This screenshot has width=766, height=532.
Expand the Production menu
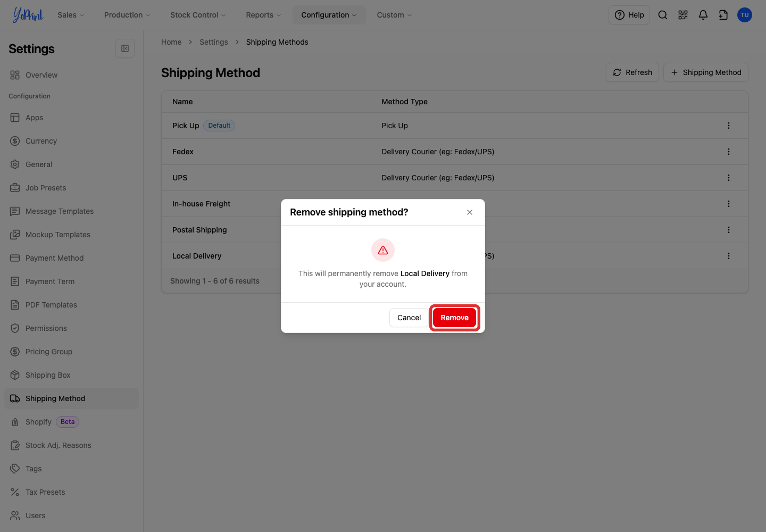click(x=127, y=15)
